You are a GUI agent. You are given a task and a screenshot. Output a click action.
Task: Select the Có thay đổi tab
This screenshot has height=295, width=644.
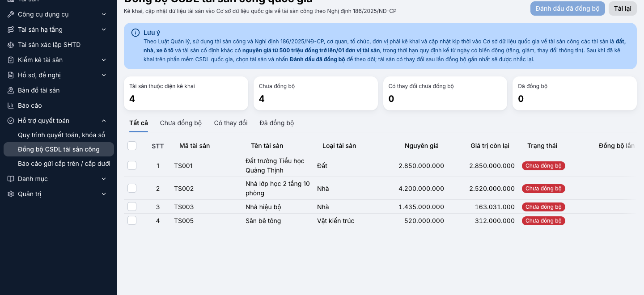click(x=231, y=123)
